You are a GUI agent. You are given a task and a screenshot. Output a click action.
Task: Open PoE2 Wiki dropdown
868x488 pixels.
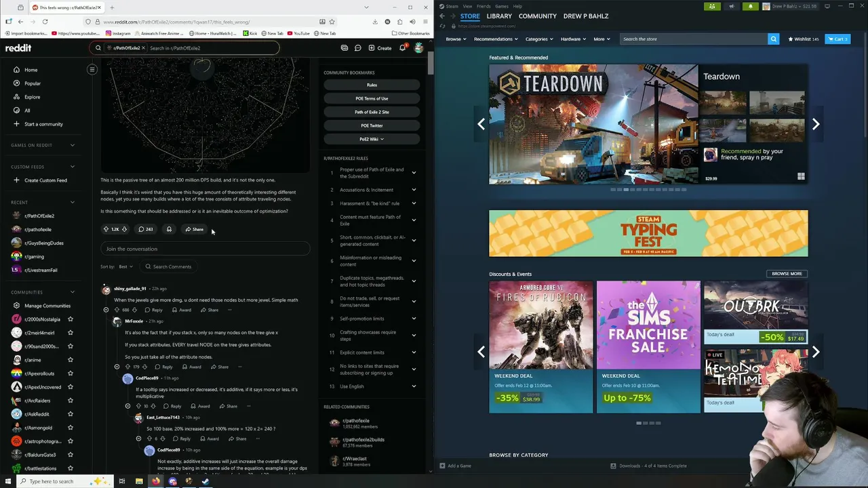[372, 139]
